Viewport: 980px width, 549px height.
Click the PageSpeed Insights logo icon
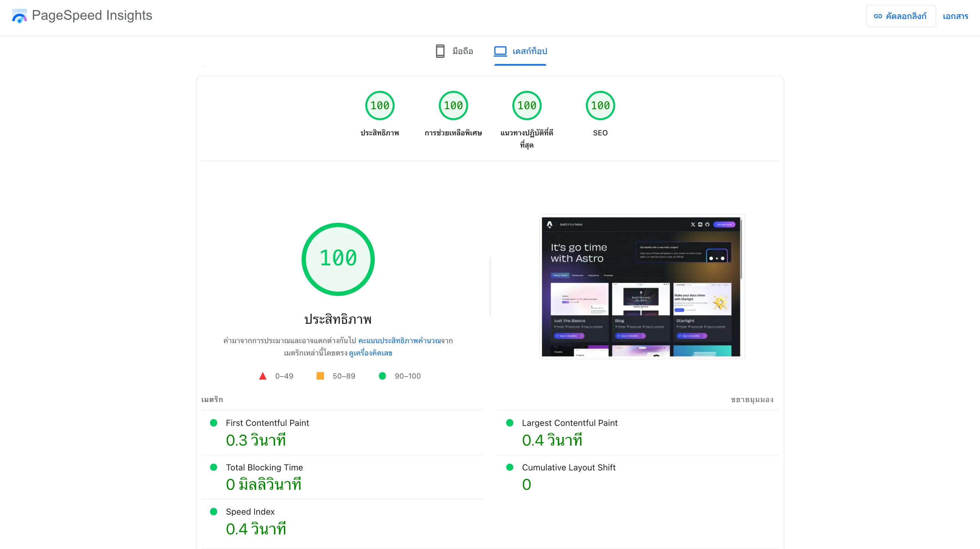(x=19, y=16)
